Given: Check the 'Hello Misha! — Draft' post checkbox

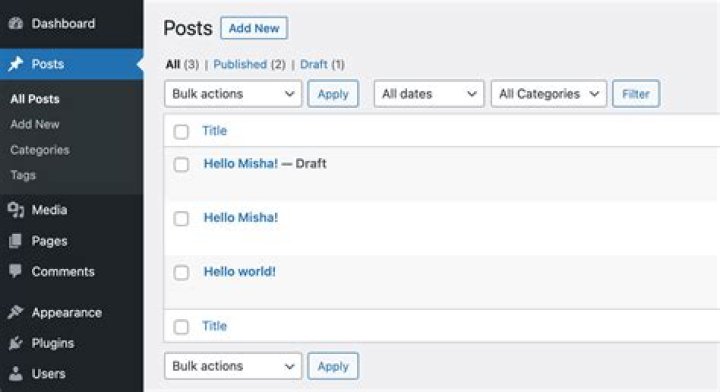Looking at the screenshot, I should point(181,164).
